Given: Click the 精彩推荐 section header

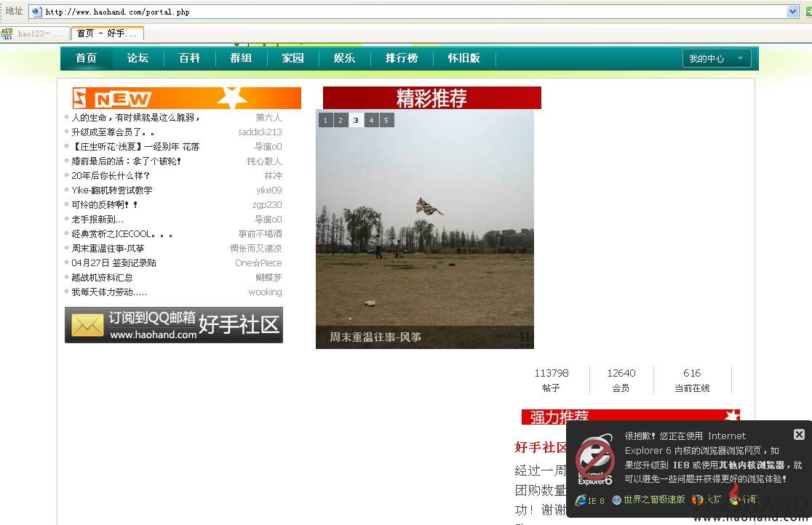Looking at the screenshot, I should 432,98.
